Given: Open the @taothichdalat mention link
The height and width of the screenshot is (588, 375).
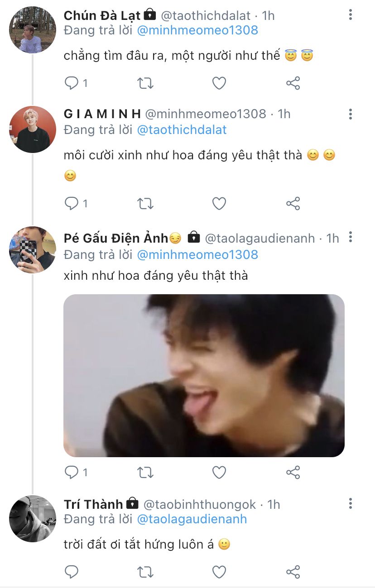Looking at the screenshot, I should pyautogui.click(x=181, y=130).
